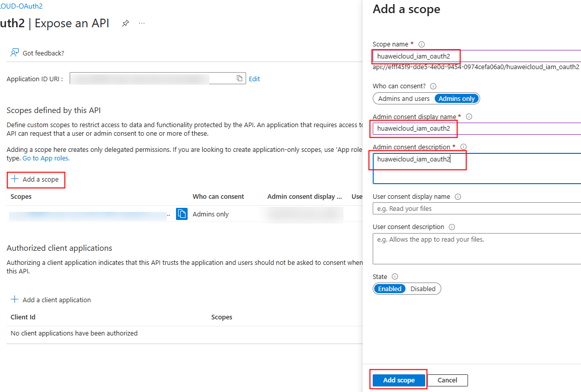Click the User consent description text area
This screenshot has height=392, width=581.
pyautogui.click(x=477, y=249)
